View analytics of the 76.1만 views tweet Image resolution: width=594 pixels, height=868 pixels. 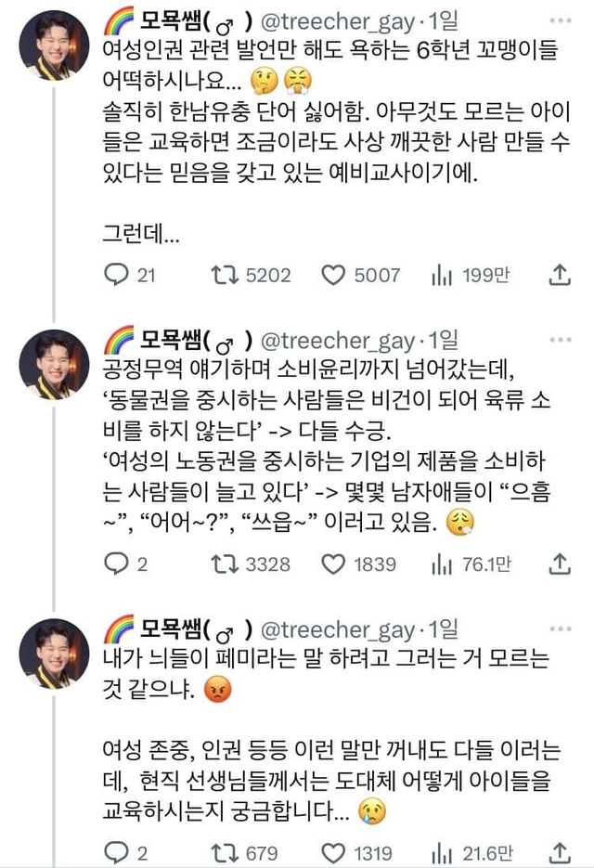pyautogui.click(x=440, y=564)
